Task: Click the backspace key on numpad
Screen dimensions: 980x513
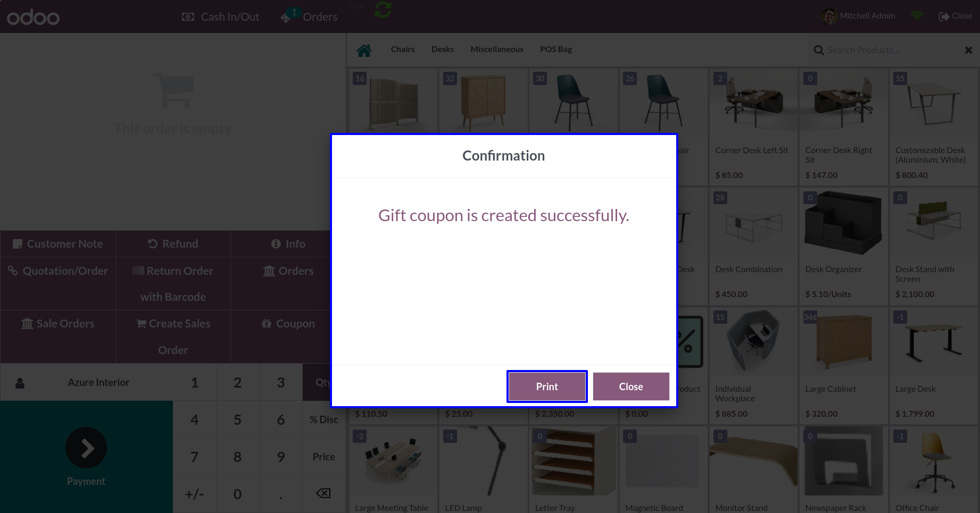Action: (323, 494)
